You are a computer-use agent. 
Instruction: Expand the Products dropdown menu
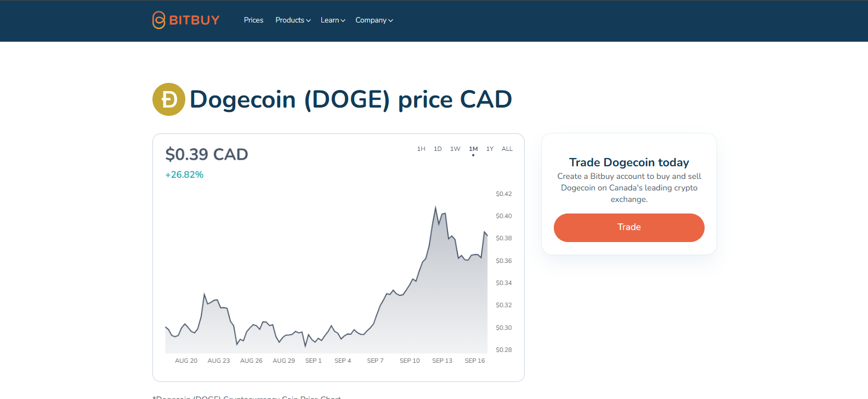tap(293, 20)
